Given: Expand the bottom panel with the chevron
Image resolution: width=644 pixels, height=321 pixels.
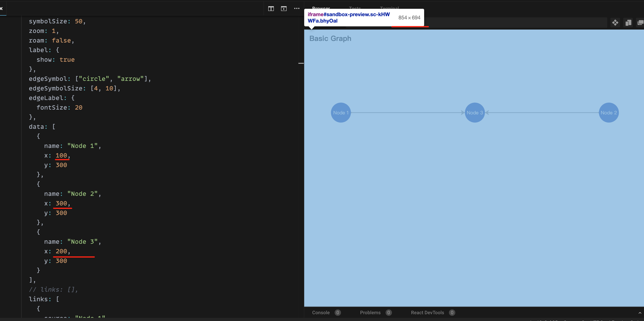Looking at the screenshot, I should (640, 312).
